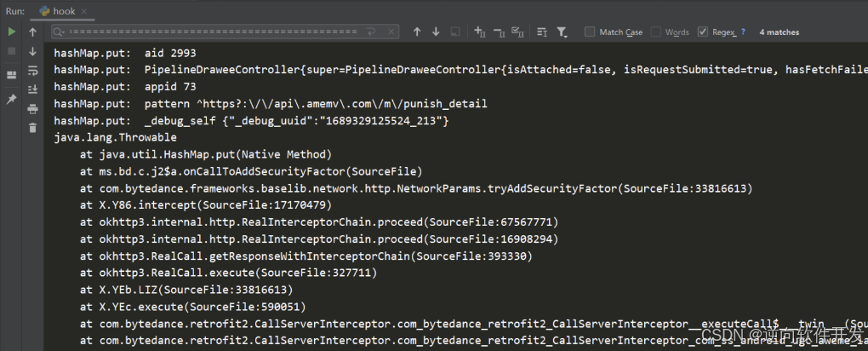Go to next search occurrence
This screenshot has width=868, height=351.
(x=437, y=32)
